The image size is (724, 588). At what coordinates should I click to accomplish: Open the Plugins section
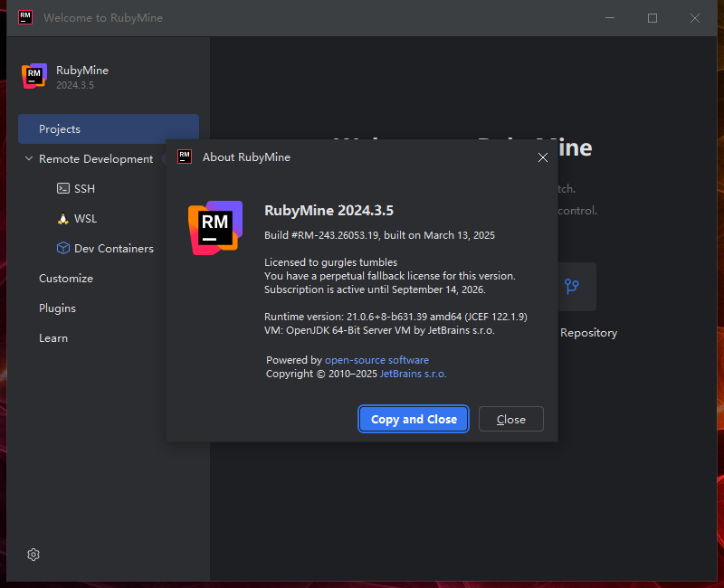57,308
